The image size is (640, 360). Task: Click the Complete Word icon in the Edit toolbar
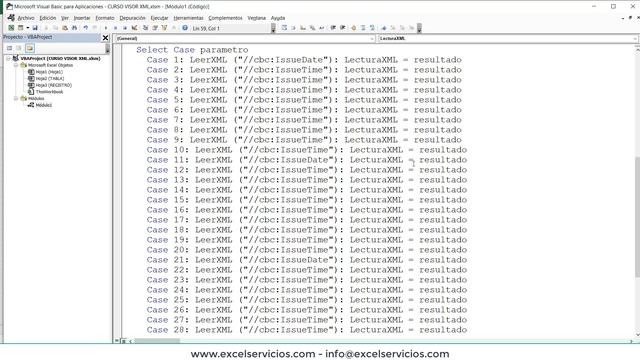click(x=321, y=28)
